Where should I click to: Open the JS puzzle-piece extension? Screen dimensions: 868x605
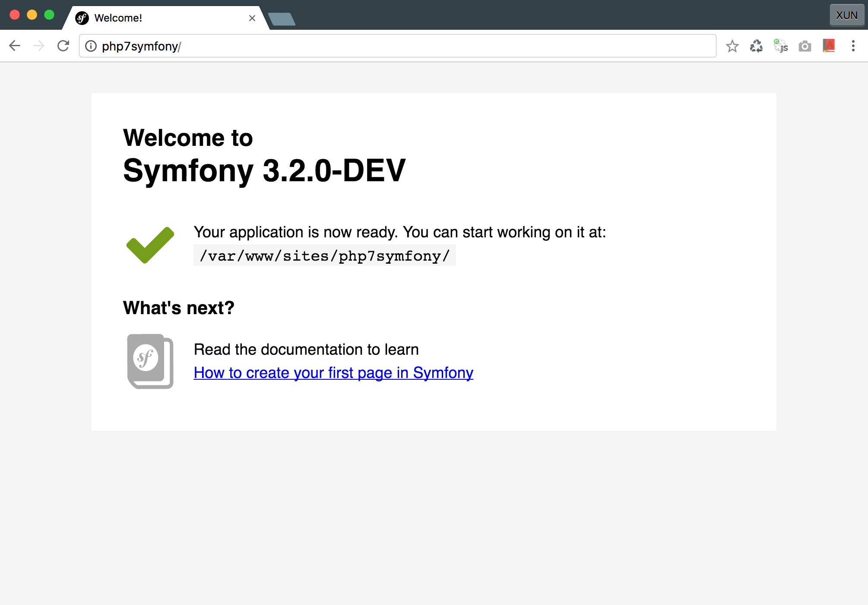point(780,46)
